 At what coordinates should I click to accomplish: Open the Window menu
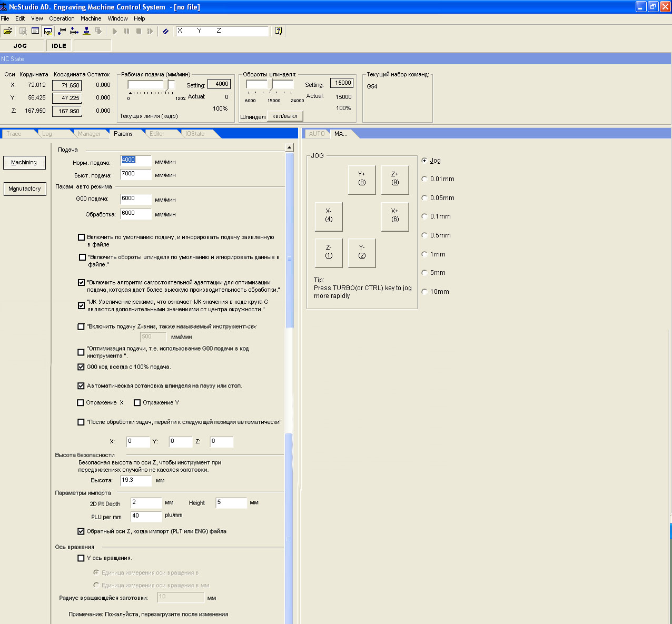click(117, 18)
